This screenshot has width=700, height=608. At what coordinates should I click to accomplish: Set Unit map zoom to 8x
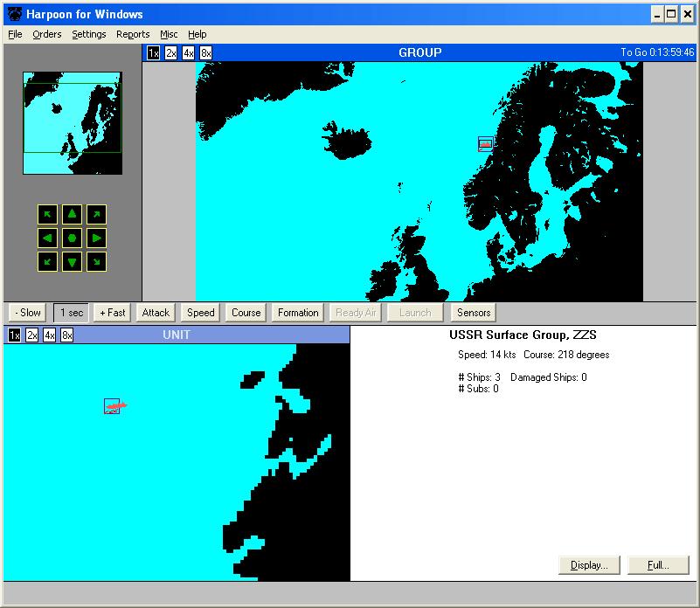coord(67,335)
